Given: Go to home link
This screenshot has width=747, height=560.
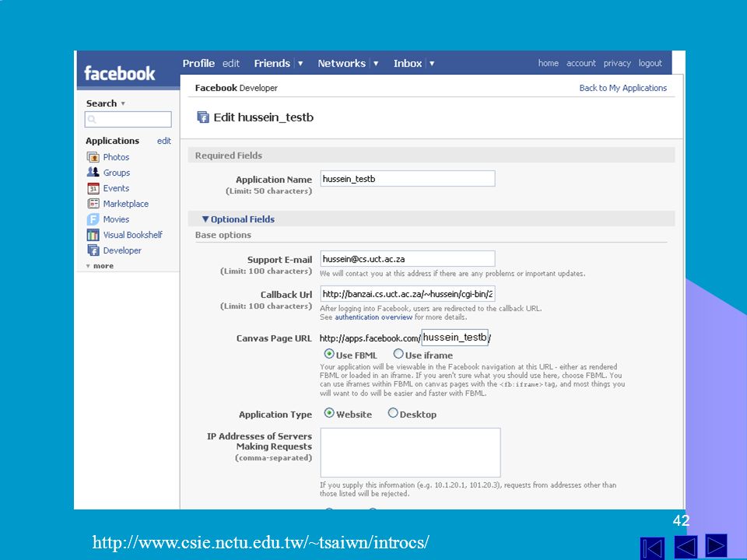Looking at the screenshot, I should tap(549, 63).
